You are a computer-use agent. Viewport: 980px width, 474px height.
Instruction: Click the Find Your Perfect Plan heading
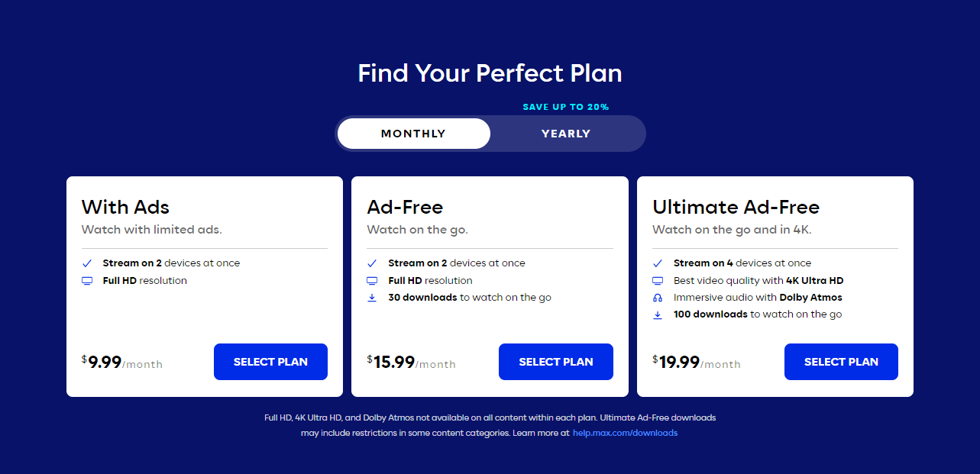coord(490,73)
